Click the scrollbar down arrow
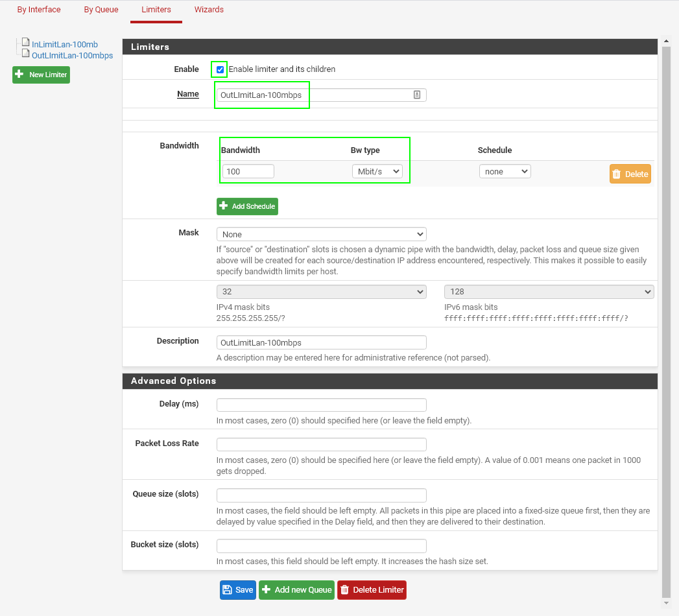Screen dimensions: 679x616 click(x=666, y=602)
